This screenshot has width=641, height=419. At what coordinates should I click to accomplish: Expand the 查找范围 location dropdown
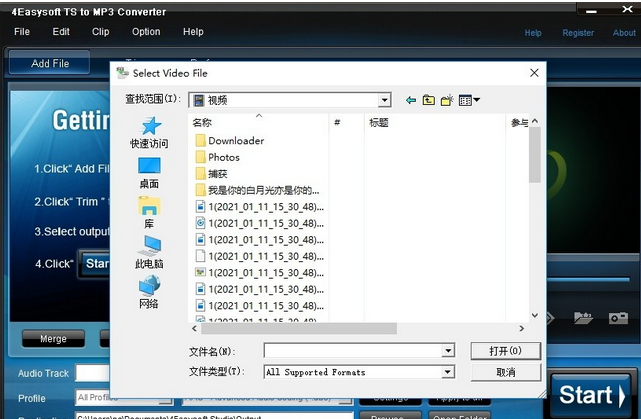[384, 100]
